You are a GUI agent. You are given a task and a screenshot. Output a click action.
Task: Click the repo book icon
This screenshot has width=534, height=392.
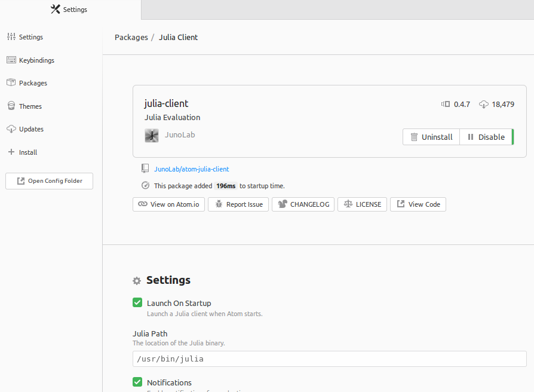145,169
